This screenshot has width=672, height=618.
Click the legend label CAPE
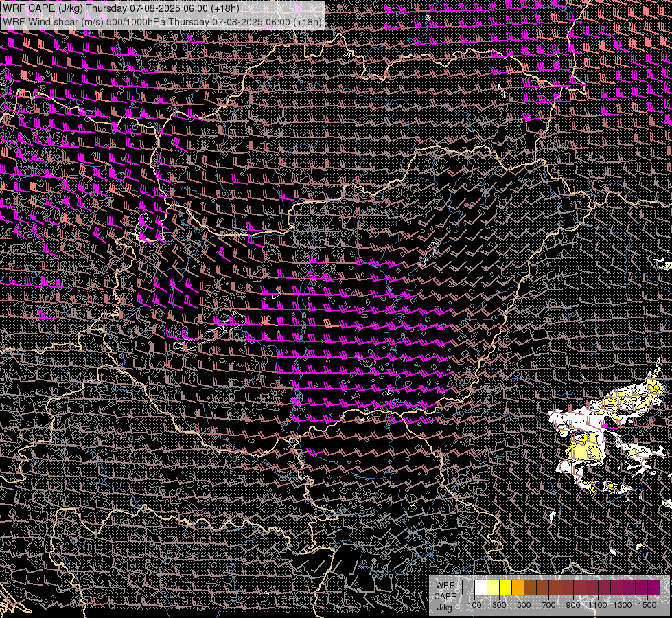pyautogui.click(x=445, y=597)
